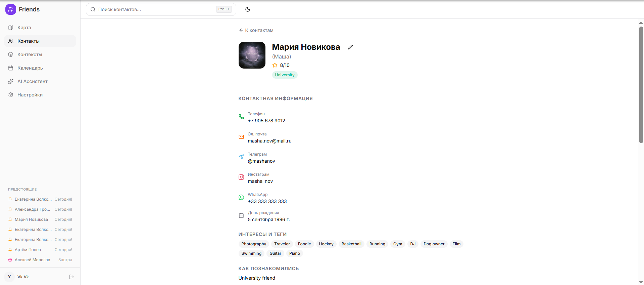Screen dimensions: 644x285
Task: Select the Basketball tag
Action: [x=351, y=244]
